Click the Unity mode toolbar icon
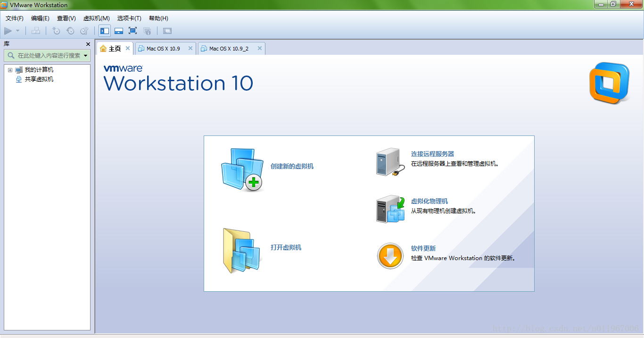 pos(147,31)
